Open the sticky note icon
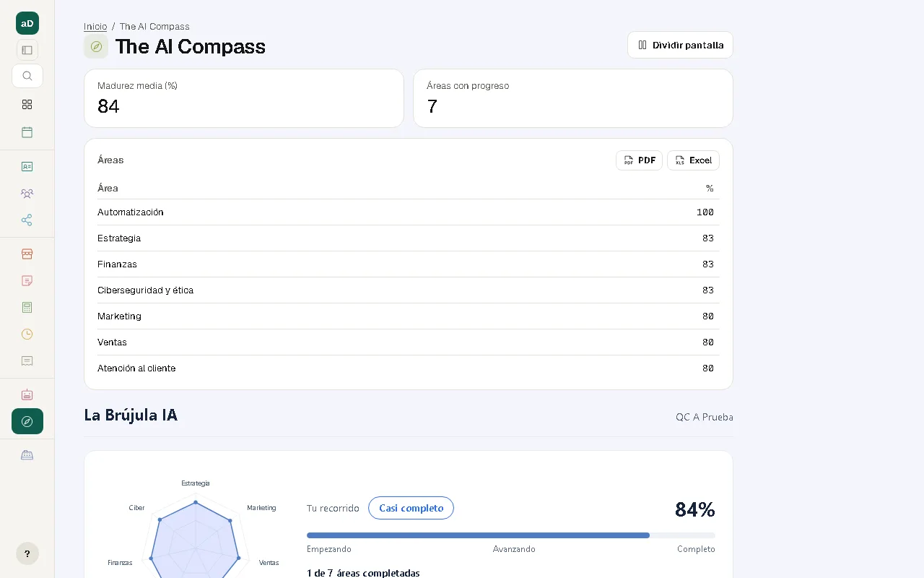924x578 pixels. [x=27, y=281]
